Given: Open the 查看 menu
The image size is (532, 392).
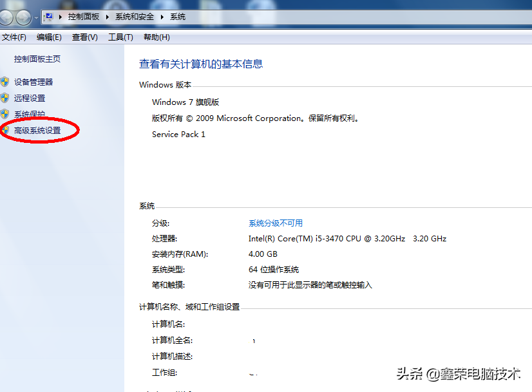Looking at the screenshot, I should coord(84,37).
